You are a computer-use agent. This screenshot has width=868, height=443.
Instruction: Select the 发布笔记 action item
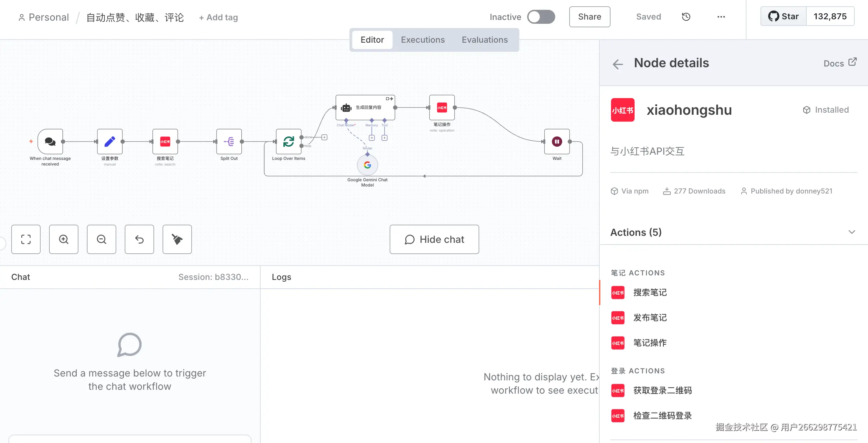point(650,318)
